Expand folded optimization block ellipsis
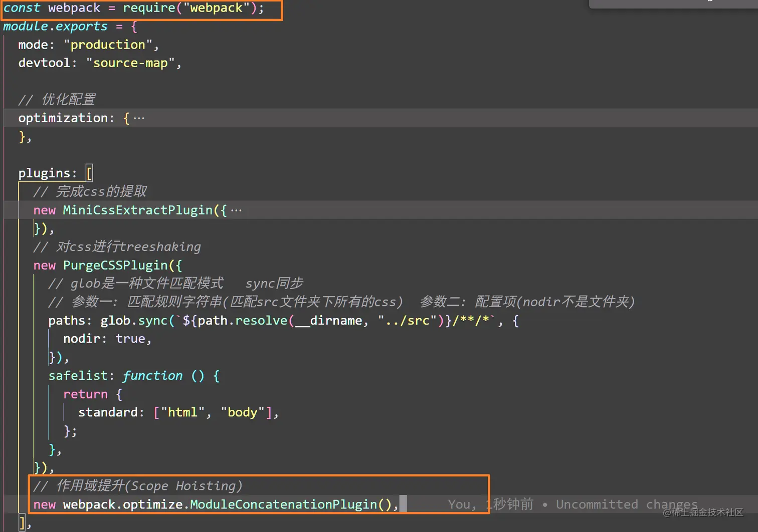Image resolution: width=758 pixels, height=532 pixels. [139, 118]
